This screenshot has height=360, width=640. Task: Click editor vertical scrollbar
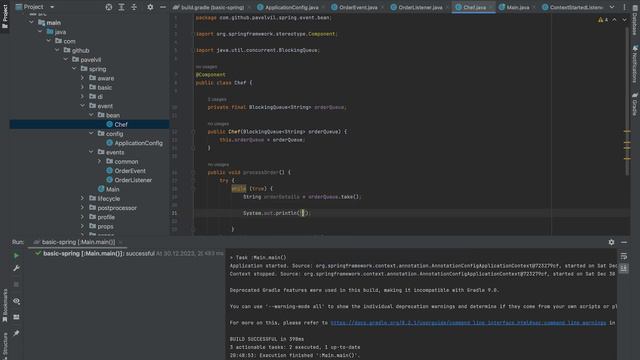click(627, 102)
